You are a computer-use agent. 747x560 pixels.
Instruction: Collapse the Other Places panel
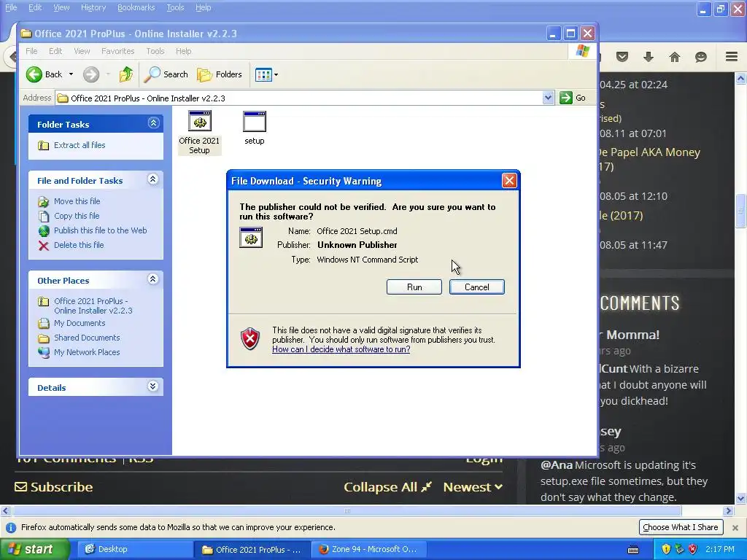(x=153, y=279)
